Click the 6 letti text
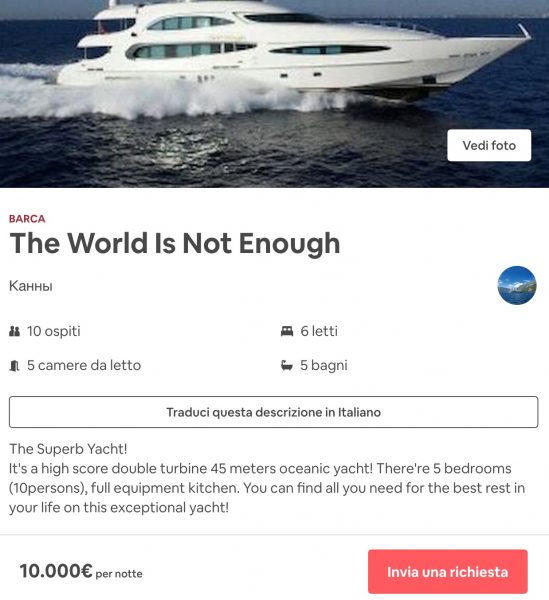 pyautogui.click(x=319, y=331)
